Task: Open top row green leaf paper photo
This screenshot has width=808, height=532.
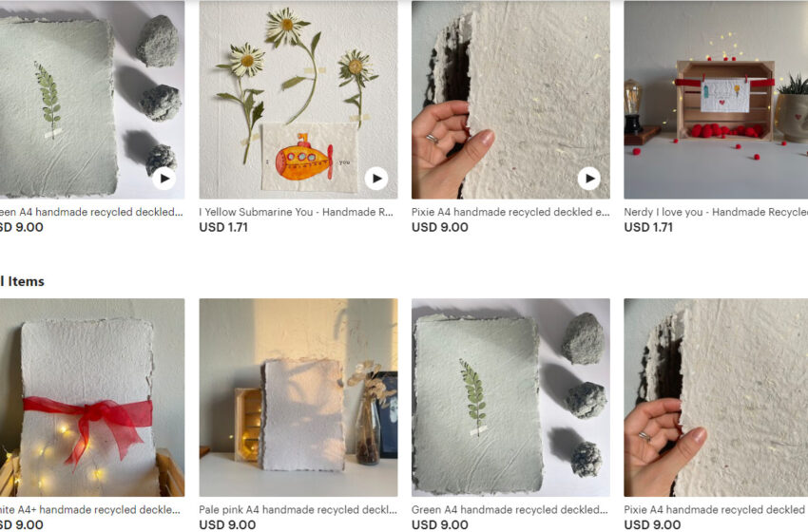Action: click(x=92, y=100)
